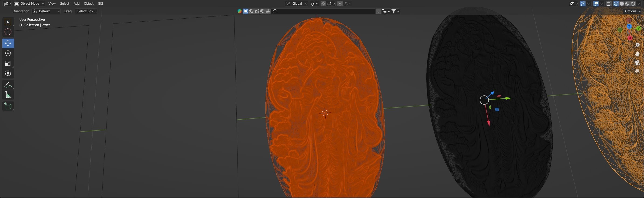Toggle show gizmos button
The height and width of the screenshot is (198, 644).
click(583, 3)
